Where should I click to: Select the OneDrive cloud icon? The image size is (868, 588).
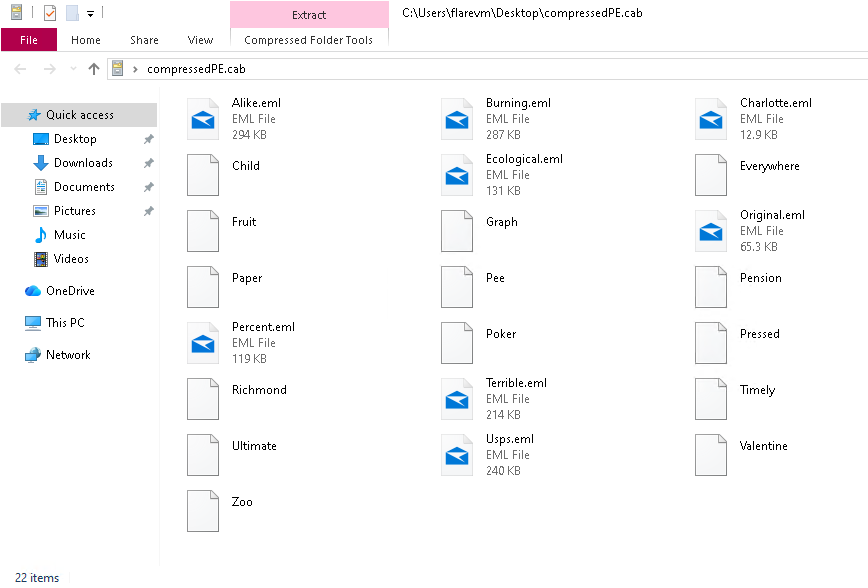click(x=33, y=291)
